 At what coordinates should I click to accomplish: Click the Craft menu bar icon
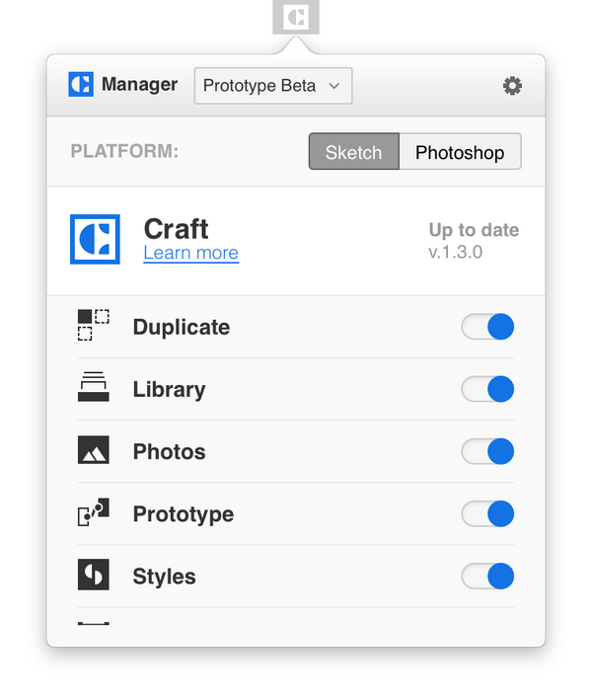pyautogui.click(x=295, y=17)
